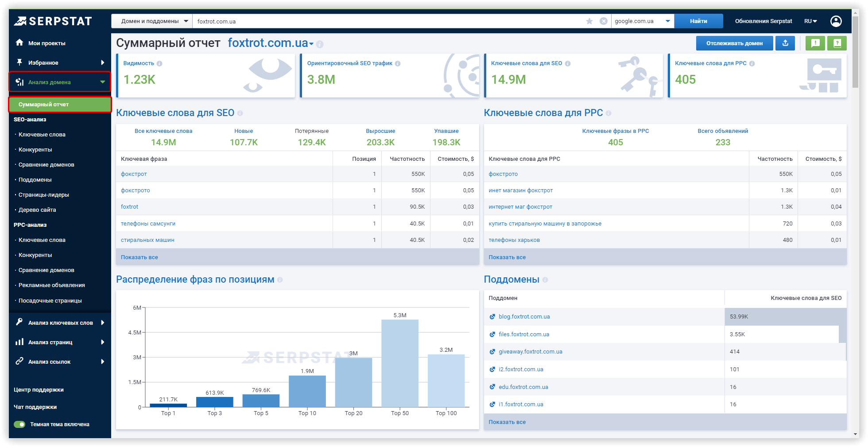Open keyword link телефоны самсунги

(x=148, y=223)
